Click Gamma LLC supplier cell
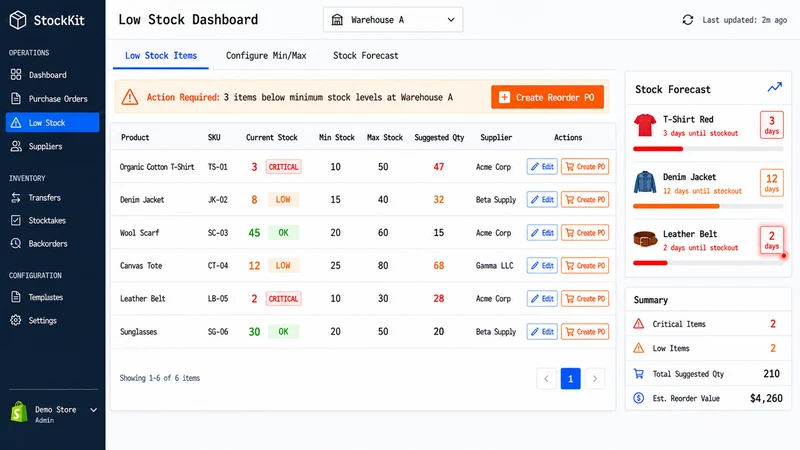The width and height of the screenshot is (800, 450). (x=494, y=265)
